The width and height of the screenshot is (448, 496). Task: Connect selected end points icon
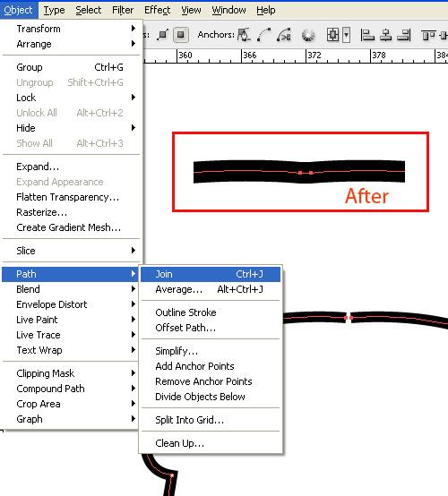[264, 35]
